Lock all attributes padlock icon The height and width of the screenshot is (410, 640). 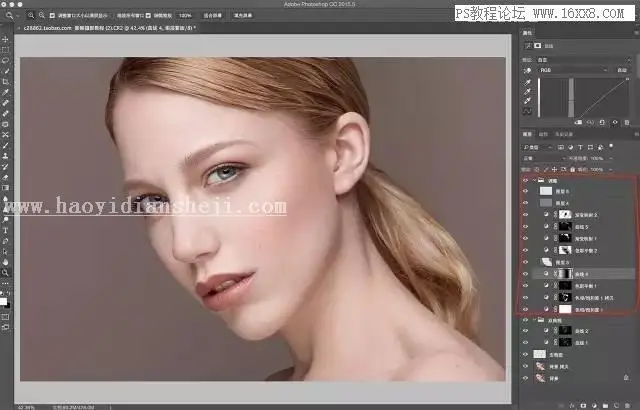click(x=573, y=169)
